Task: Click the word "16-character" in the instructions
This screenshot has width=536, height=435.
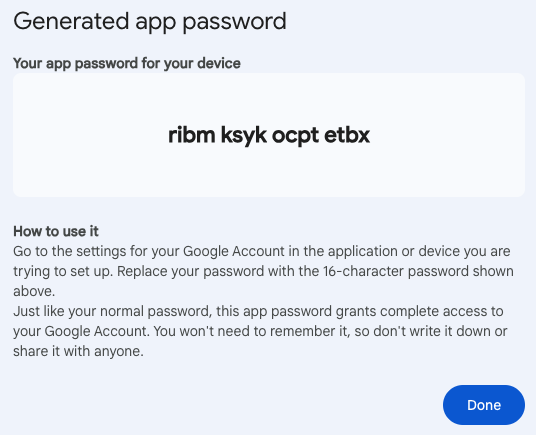Action: (x=363, y=271)
